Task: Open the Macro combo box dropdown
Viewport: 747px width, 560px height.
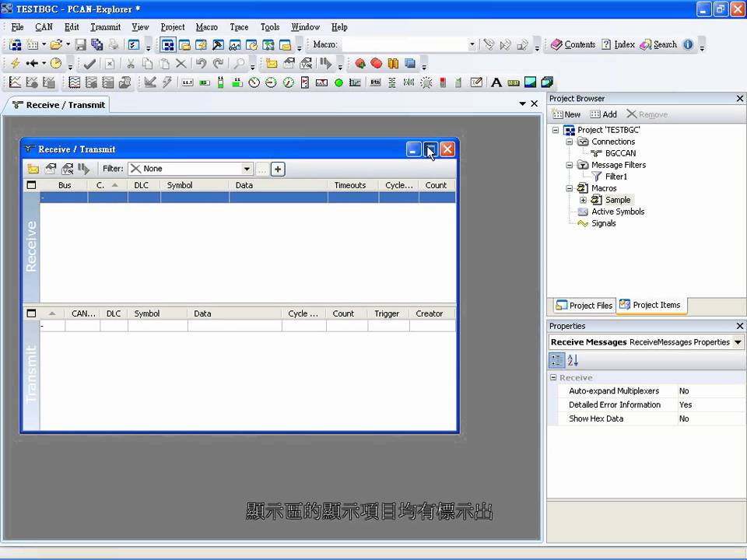Action: [472, 45]
